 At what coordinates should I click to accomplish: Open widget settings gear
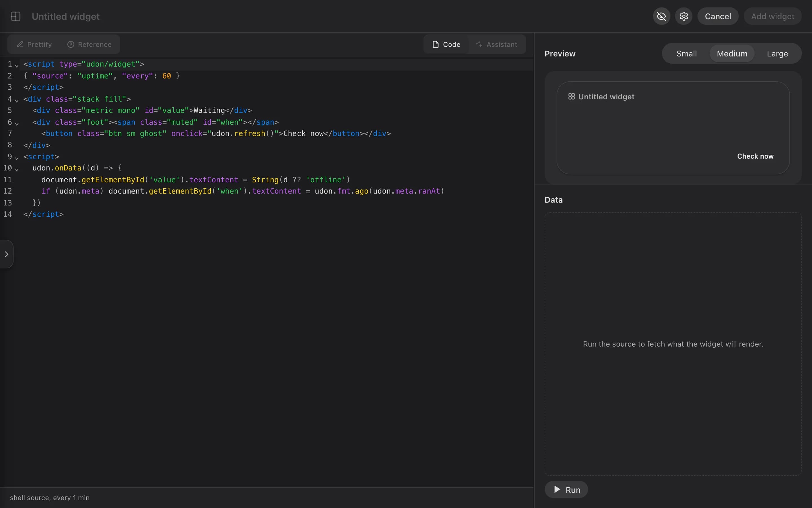[683, 16]
